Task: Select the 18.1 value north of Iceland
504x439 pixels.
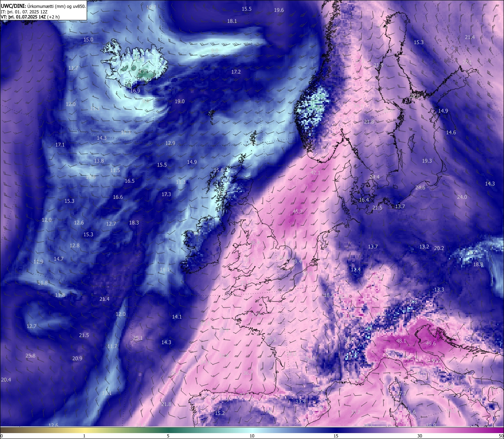Action: point(232,21)
